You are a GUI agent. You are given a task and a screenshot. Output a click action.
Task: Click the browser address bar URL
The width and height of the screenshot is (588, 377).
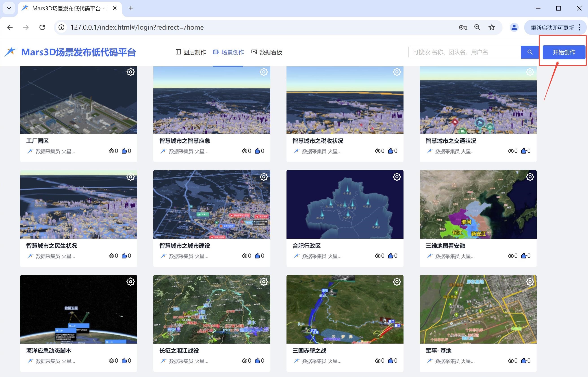point(137,27)
